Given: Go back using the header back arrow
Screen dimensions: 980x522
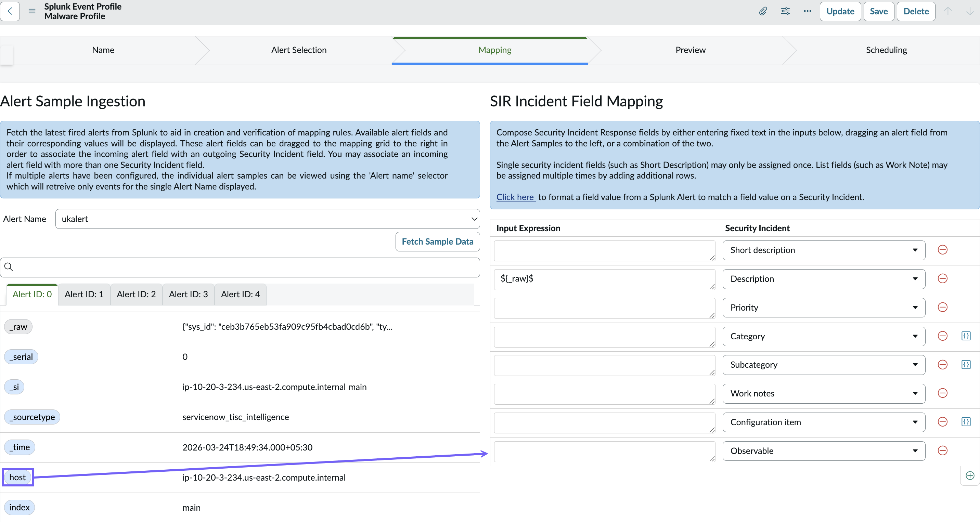Looking at the screenshot, I should (x=10, y=11).
